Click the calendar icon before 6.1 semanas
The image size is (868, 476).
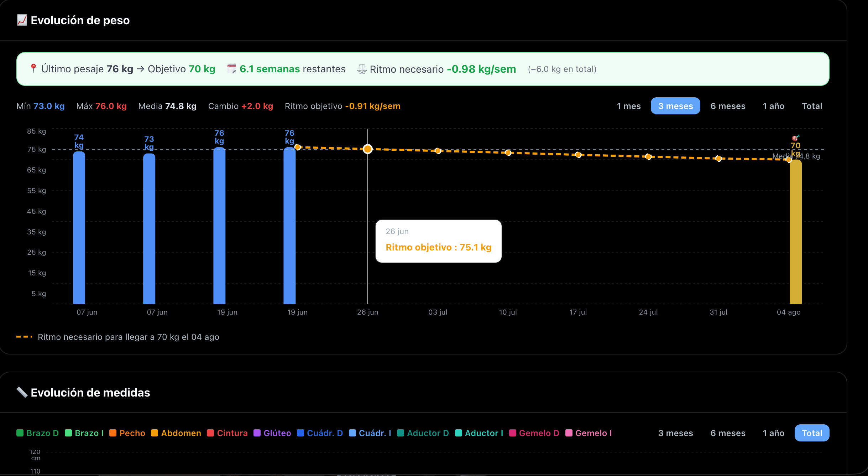[x=232, y=68]
